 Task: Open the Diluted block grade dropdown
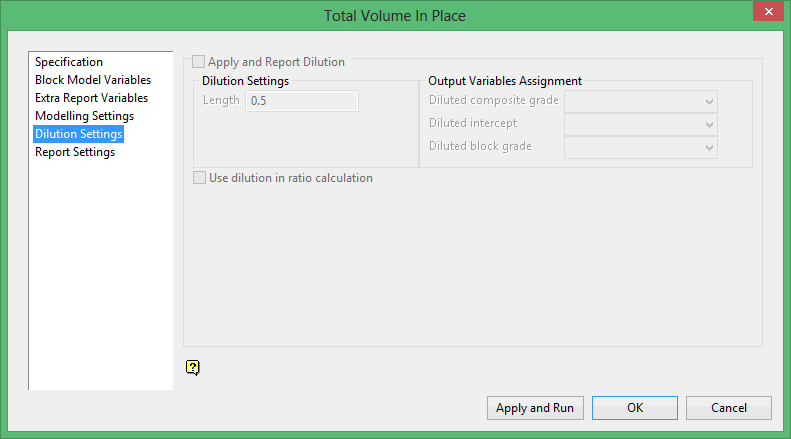[x=641, y=147]
